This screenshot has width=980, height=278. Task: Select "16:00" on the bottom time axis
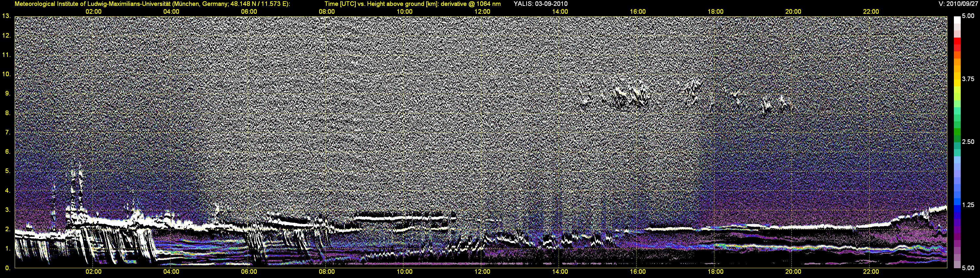[638, 271]
